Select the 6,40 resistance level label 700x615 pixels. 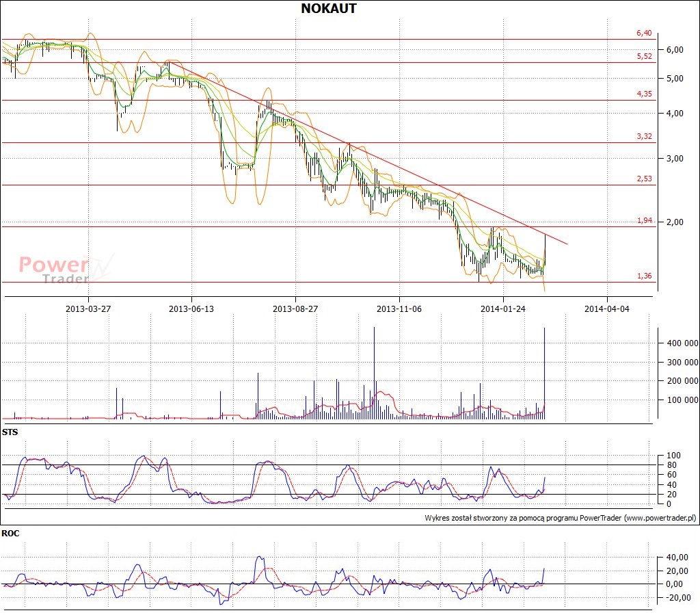pyautogui.click(x=644, y=33)
